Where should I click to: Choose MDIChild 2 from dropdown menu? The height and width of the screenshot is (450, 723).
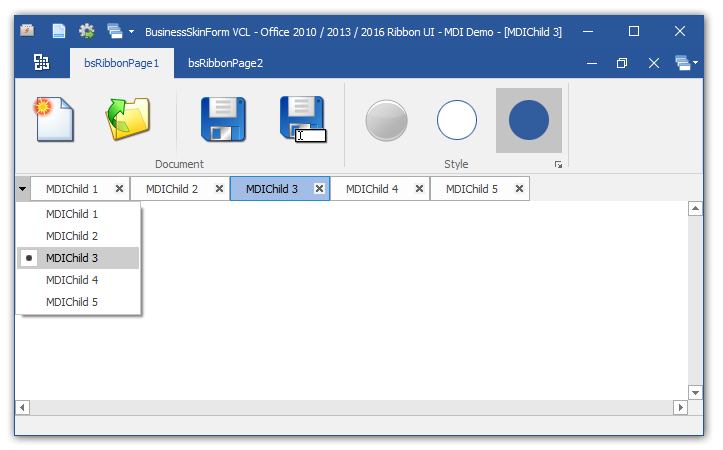78,236
